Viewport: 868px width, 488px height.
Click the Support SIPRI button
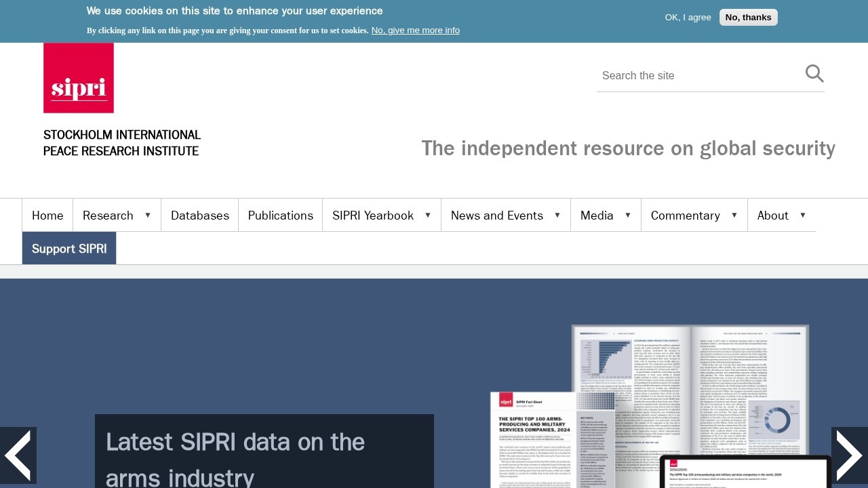coord(69,249)
